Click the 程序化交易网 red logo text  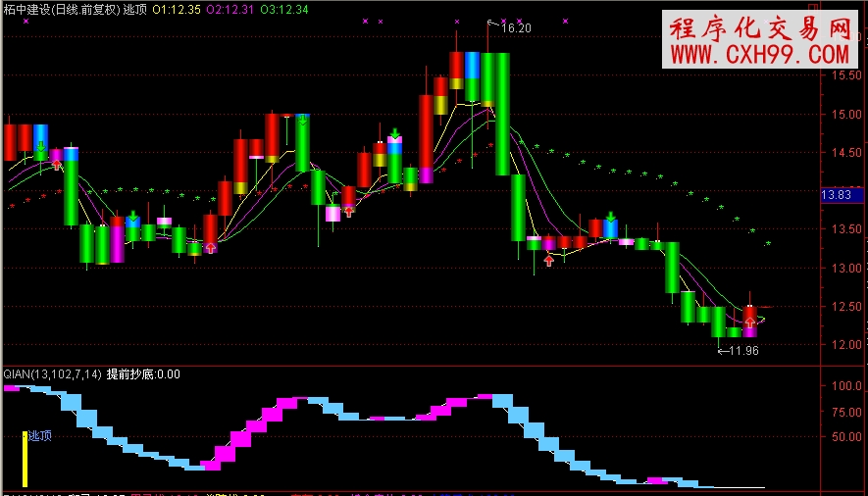761,28
